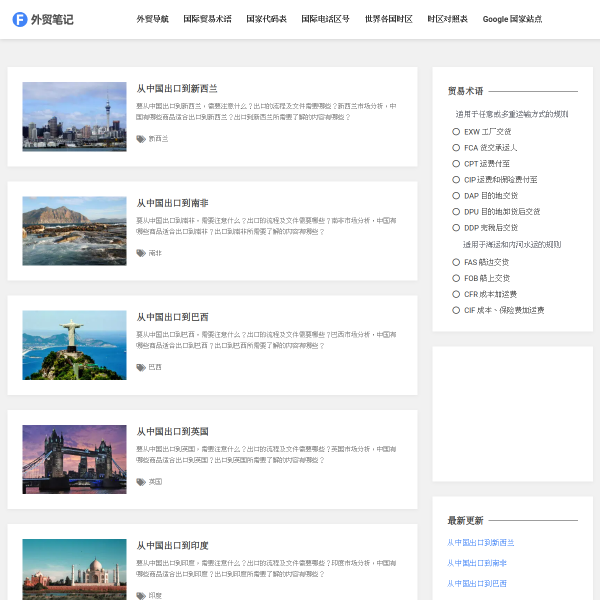
Task: Open the FOB 船上交货 term link
Action: [487, 278]
